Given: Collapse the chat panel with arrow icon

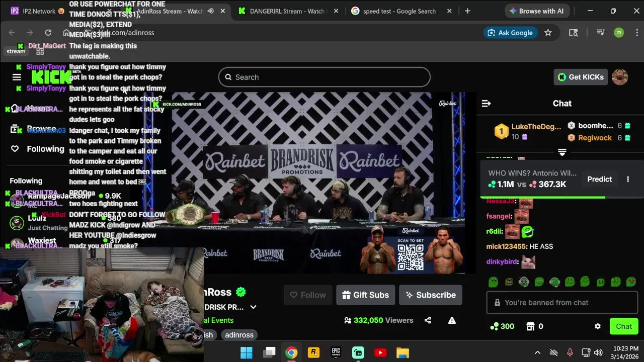Looking at the screenshot, I should 486,104.
